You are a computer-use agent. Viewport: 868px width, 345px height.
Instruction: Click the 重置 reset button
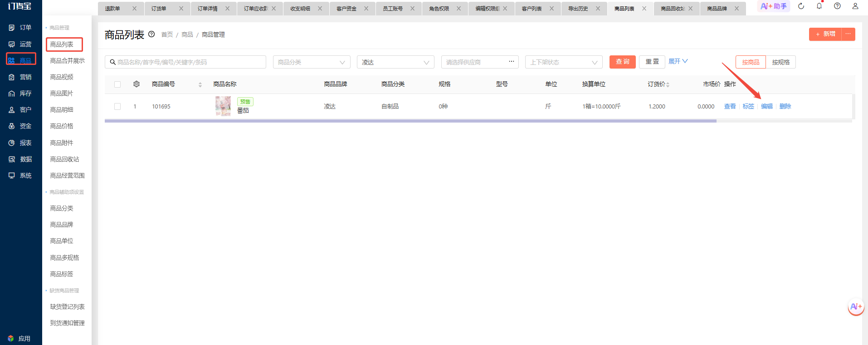(652, 62)
